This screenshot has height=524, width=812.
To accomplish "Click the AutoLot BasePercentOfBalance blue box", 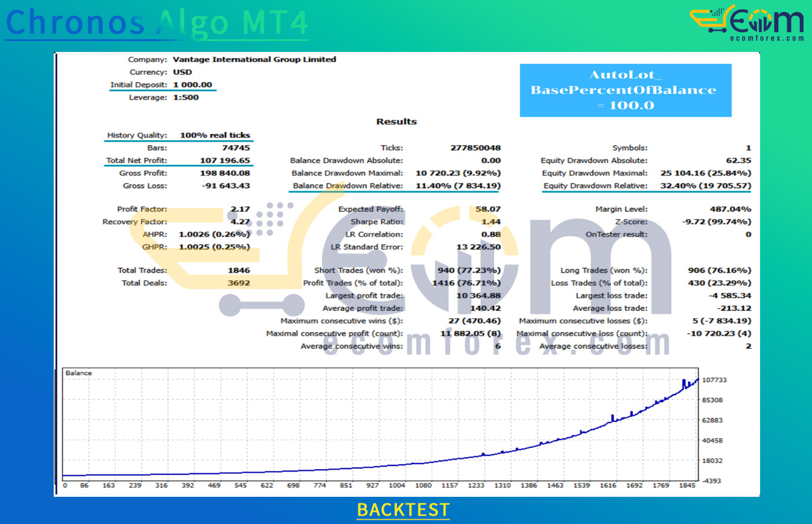I will coord(625,91).
